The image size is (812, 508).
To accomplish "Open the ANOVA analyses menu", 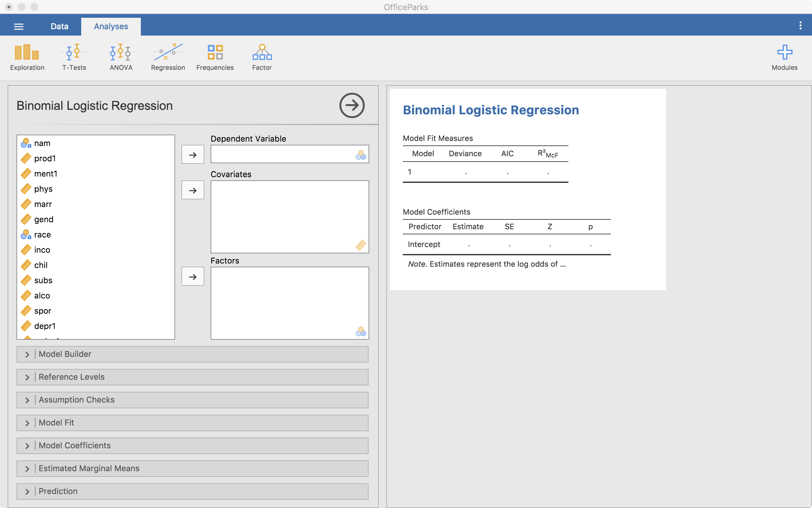I will tap(121, 57).
